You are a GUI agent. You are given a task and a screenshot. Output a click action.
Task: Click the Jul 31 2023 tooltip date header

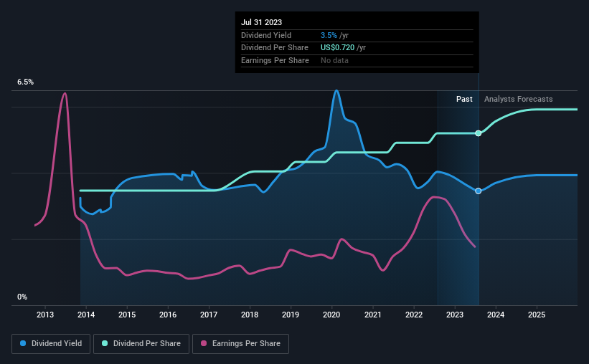(x=261, y=22)
